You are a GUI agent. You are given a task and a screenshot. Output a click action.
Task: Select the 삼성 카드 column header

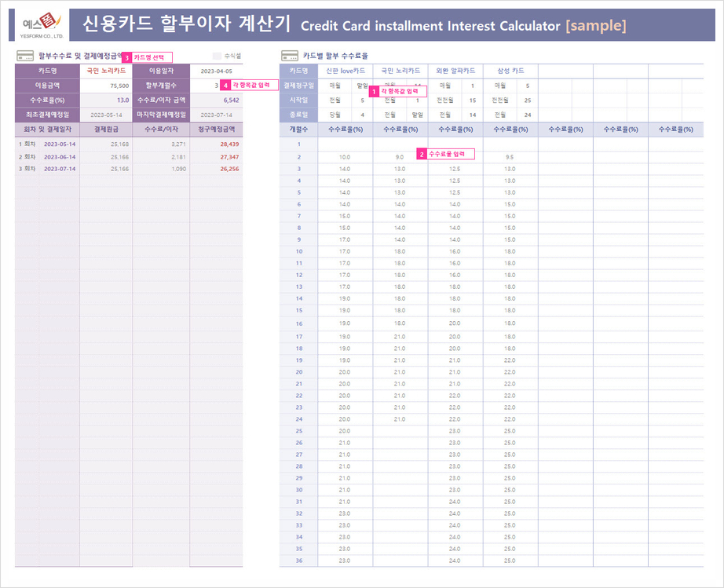click(510, 71)
